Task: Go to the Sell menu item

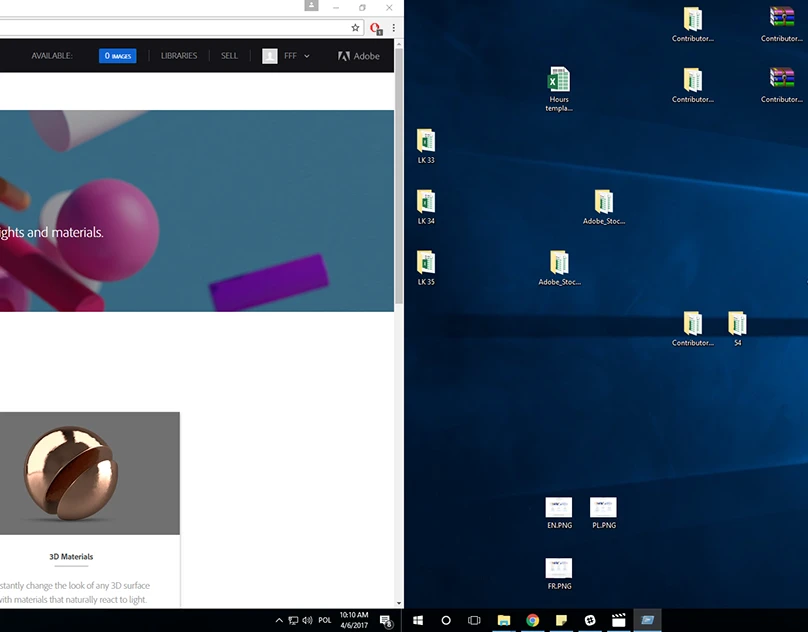Action: click(x=229, y=56)
